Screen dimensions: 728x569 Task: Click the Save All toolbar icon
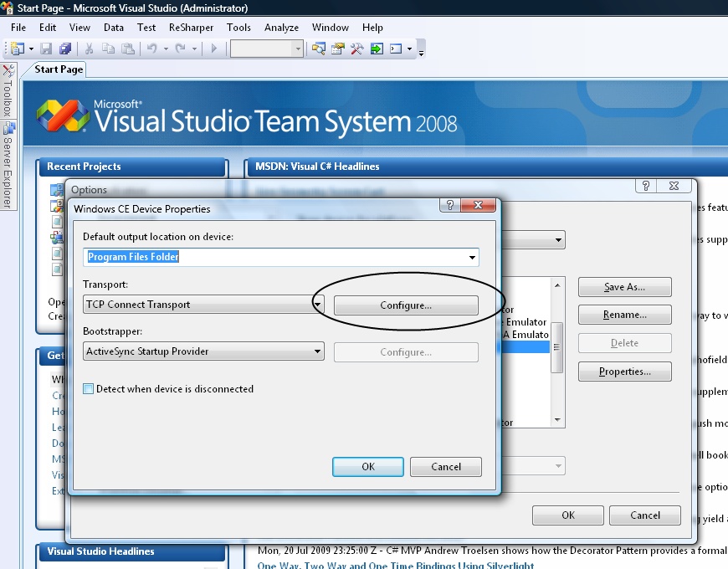[x=65, y=49]
